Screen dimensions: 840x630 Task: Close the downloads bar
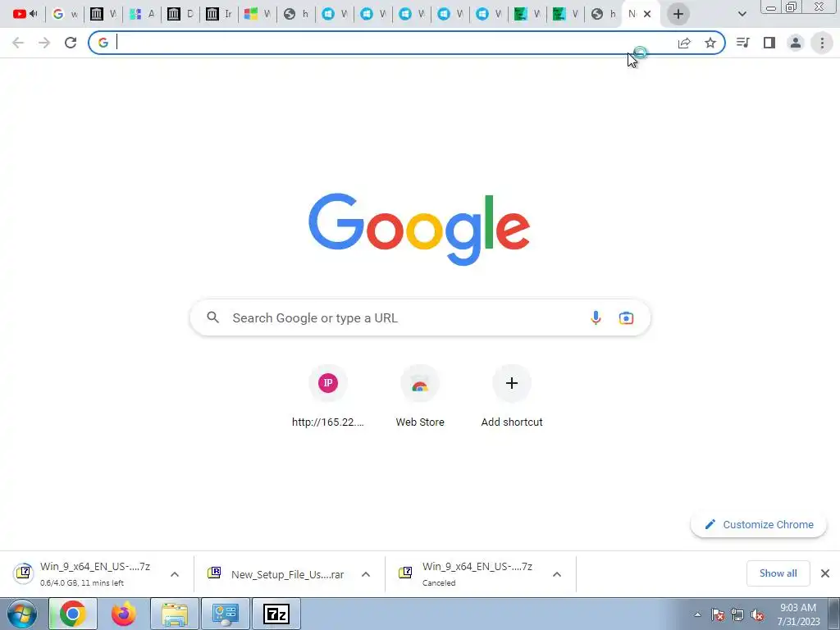point(825,573)
